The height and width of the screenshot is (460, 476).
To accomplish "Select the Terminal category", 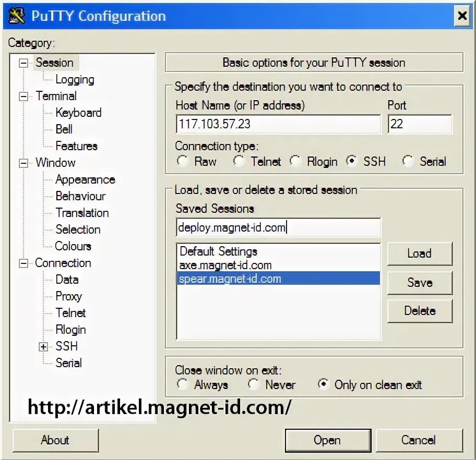I will click(56, 96).
